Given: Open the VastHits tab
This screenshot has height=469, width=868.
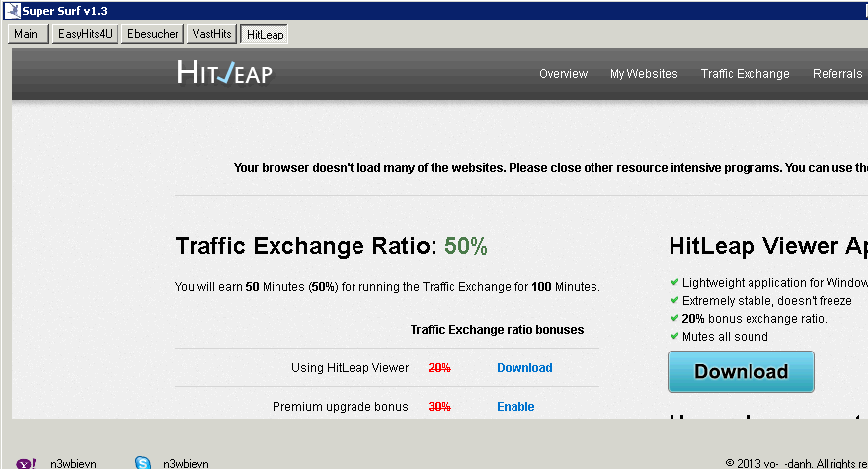Looking at the screenshot, I should click(x=212, y=34).
